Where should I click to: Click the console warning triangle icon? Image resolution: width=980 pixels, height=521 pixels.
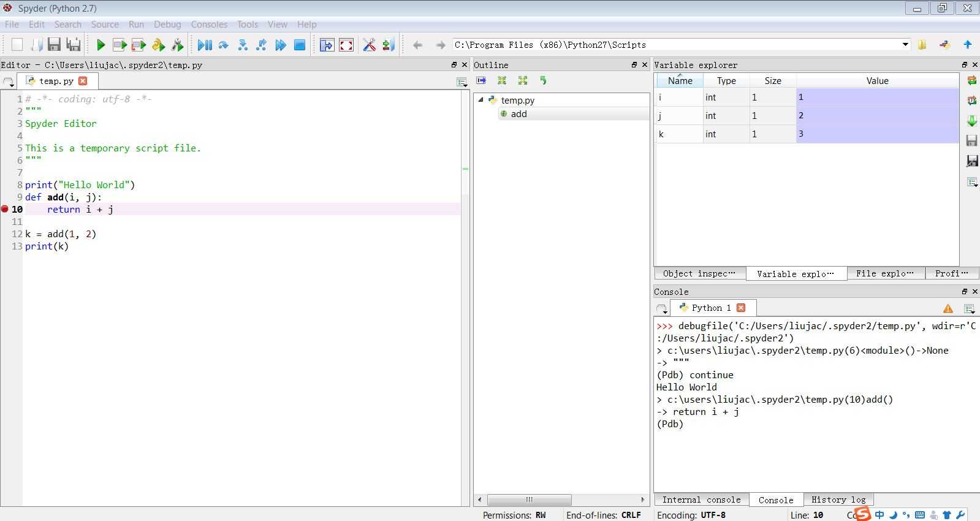(948, 308)
